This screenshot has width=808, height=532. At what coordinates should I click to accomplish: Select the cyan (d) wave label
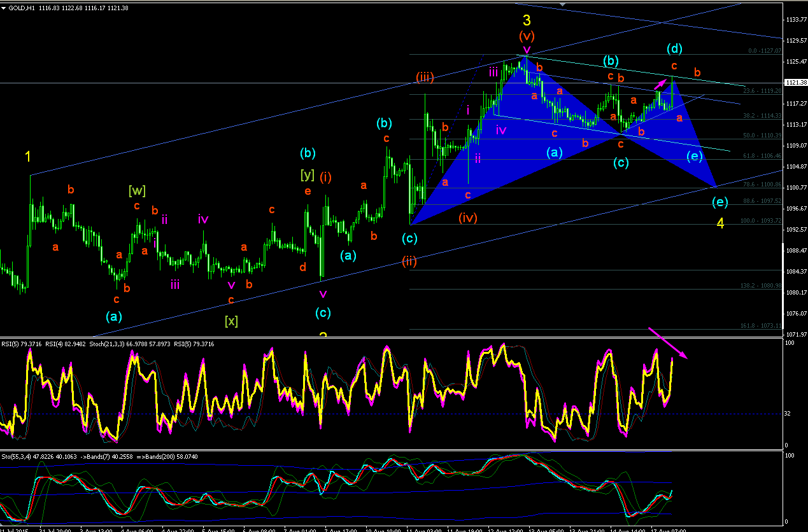pyautogui.click(x=675, y=48)
